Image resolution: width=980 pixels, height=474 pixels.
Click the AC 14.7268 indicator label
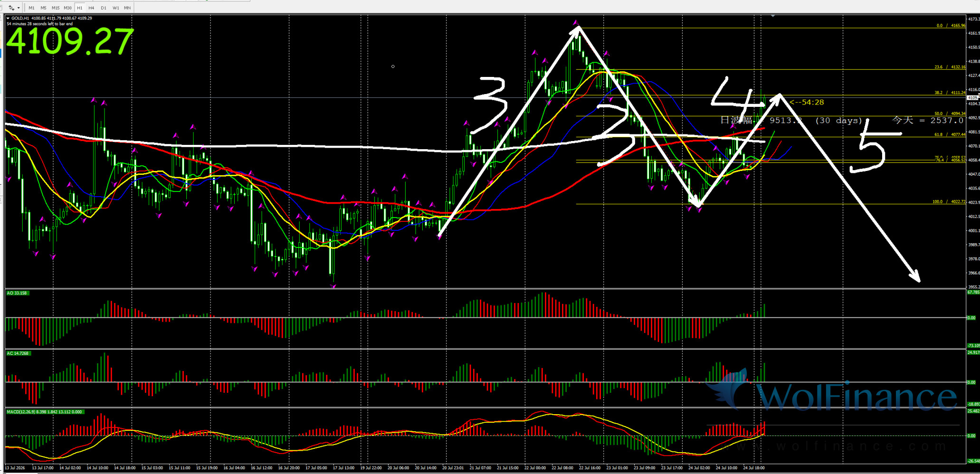point(18,353)
